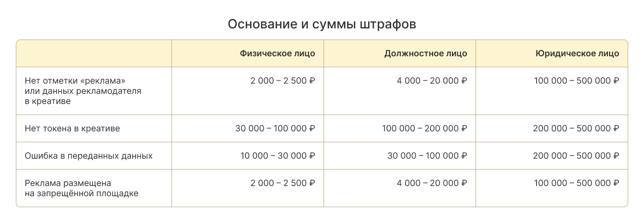Click the "Нет отметки «реклама»" row label
The width and height of the screenshot is (644, 223).
[78, 81]
